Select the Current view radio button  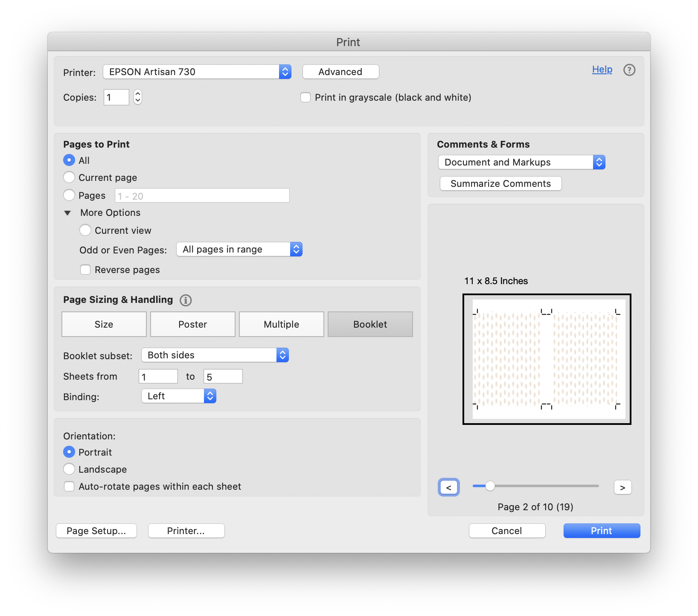85,230
